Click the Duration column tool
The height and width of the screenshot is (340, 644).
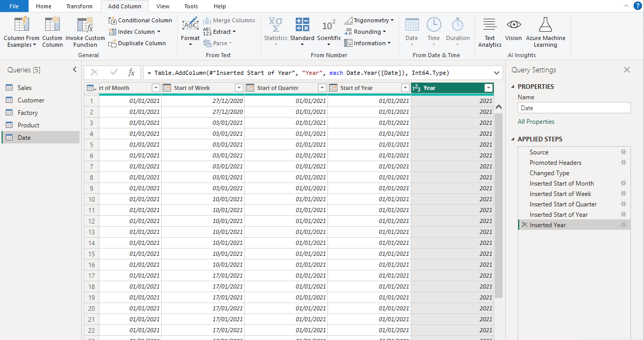[x=458, y=31]
